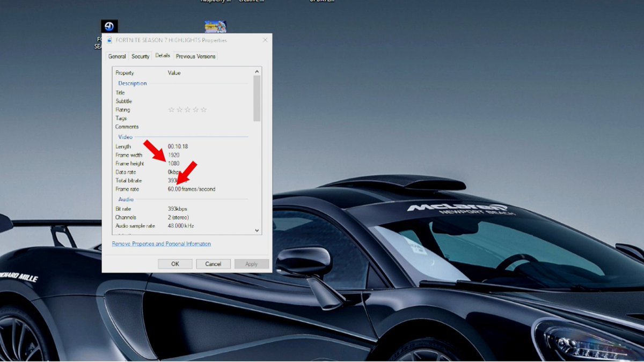Screen dimensions: 644x362
Task: Click scrollbar up arrow in details list
Action: (x=257, y=71)
